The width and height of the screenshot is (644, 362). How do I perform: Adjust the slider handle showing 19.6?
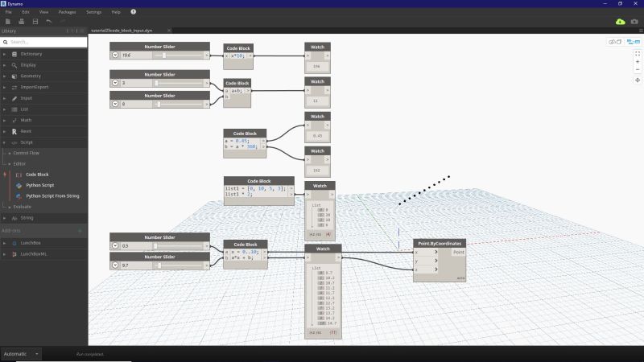[164, 55]
